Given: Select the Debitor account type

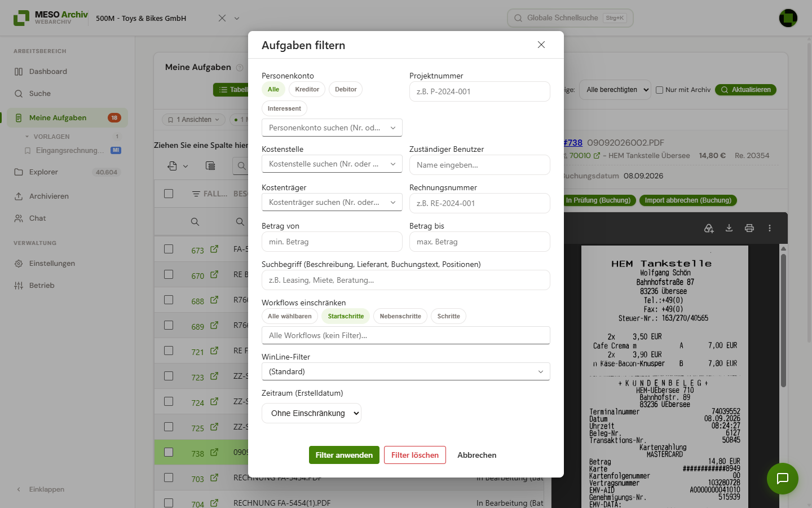Looking at the screenshot, I should coord(346,89).
